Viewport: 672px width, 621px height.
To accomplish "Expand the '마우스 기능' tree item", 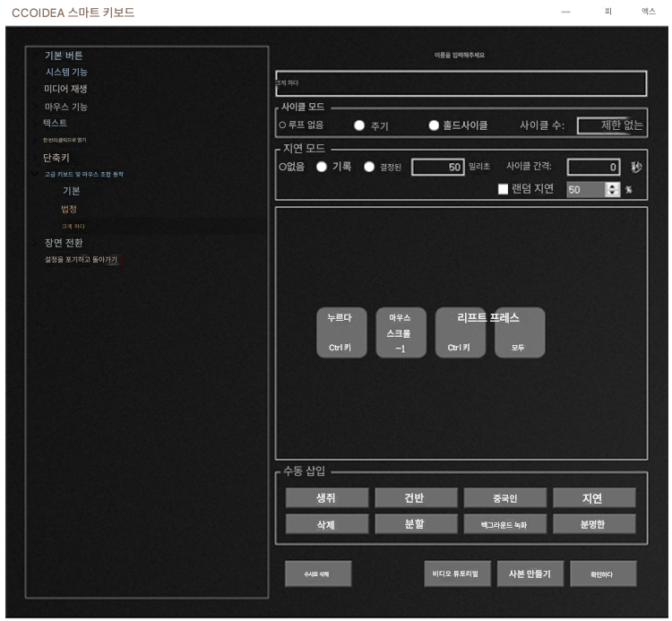I will click(x=66, y=107).
